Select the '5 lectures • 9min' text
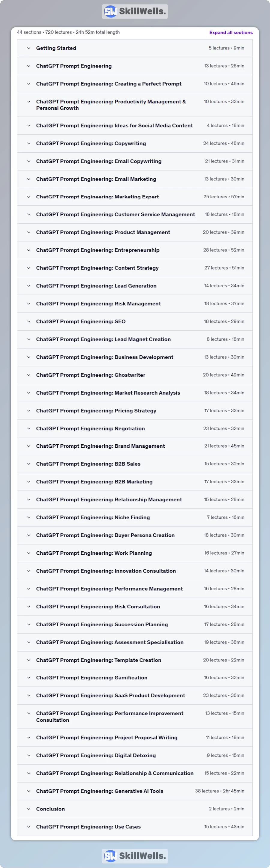 226,48
